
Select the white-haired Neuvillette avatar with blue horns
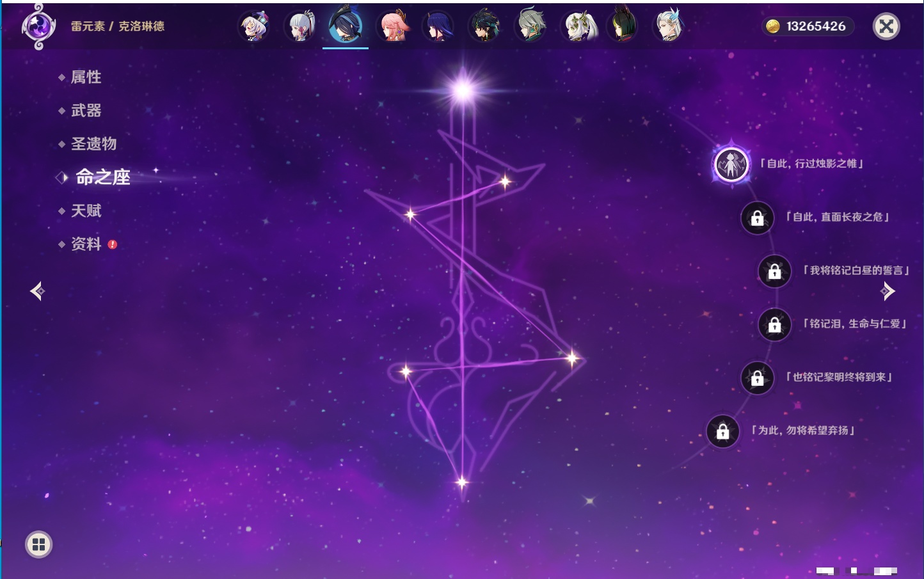pos(669,26)
